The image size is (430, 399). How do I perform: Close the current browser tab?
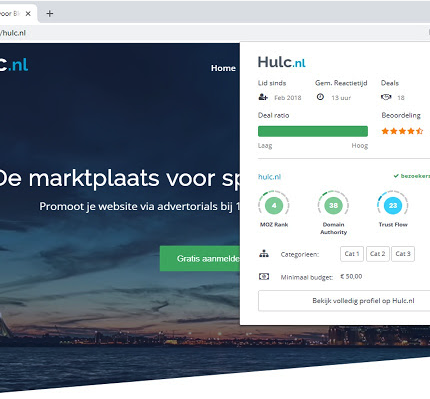coord(28,14)
